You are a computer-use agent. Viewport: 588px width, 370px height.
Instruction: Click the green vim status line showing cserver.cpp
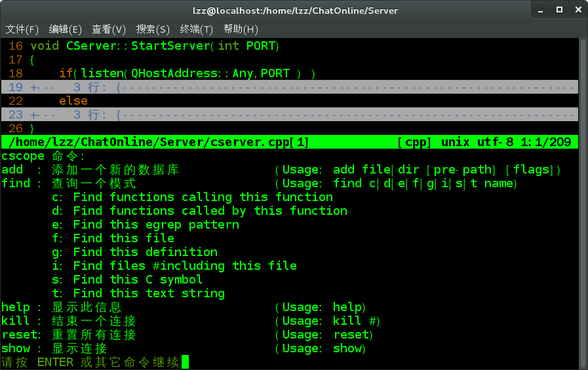pyautogui.click(x=290, y=142)
